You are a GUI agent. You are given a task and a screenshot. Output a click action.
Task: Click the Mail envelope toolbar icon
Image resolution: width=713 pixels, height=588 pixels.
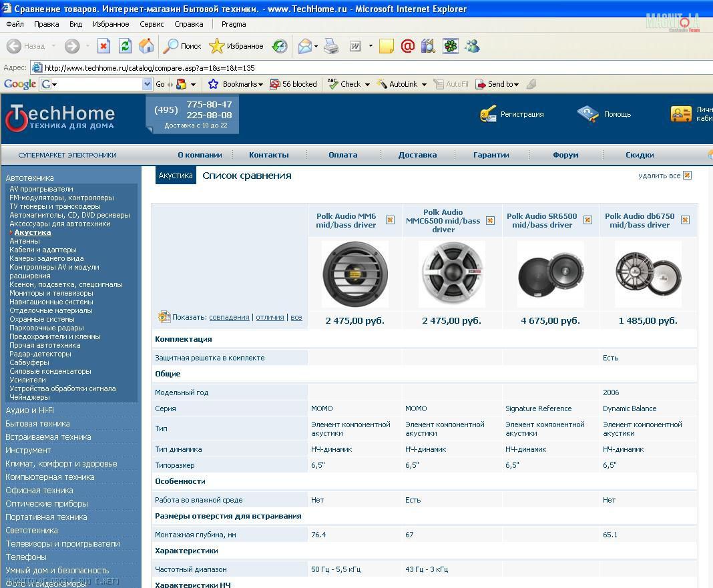click(x=304, y=46)
